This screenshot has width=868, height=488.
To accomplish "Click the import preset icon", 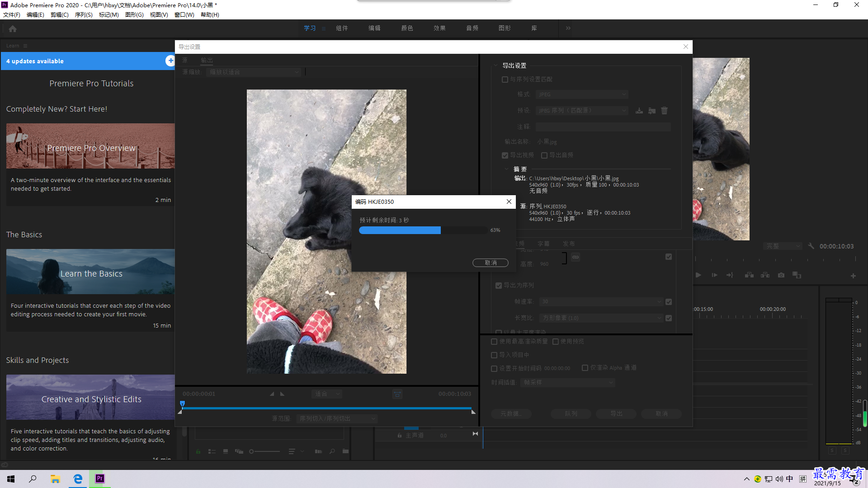I will point(652,111).
